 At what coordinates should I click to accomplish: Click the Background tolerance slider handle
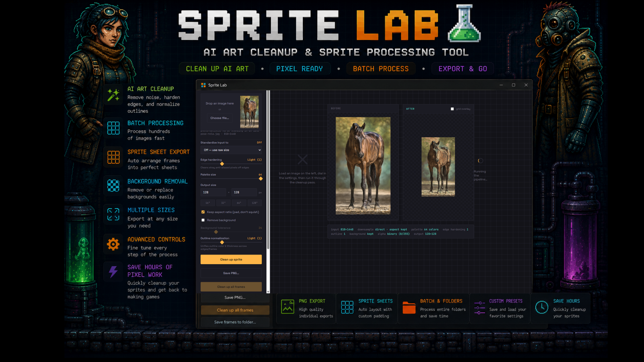(x=216, y=232)
